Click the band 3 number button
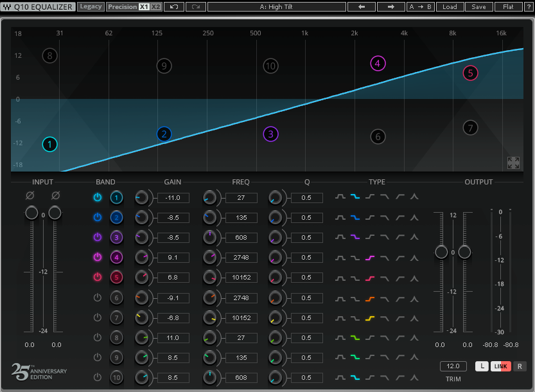The width and height of the screenshot is (535, 392). click(x=116, y=237)
